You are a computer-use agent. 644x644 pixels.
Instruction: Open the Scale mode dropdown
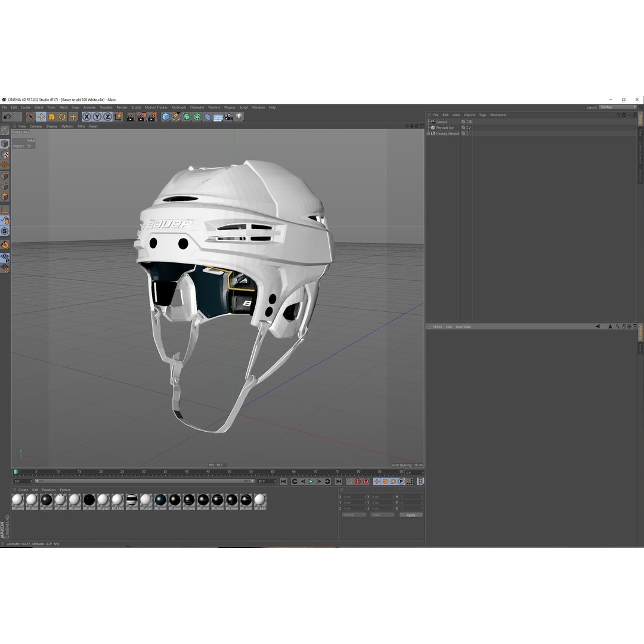(x=382, y=515)
